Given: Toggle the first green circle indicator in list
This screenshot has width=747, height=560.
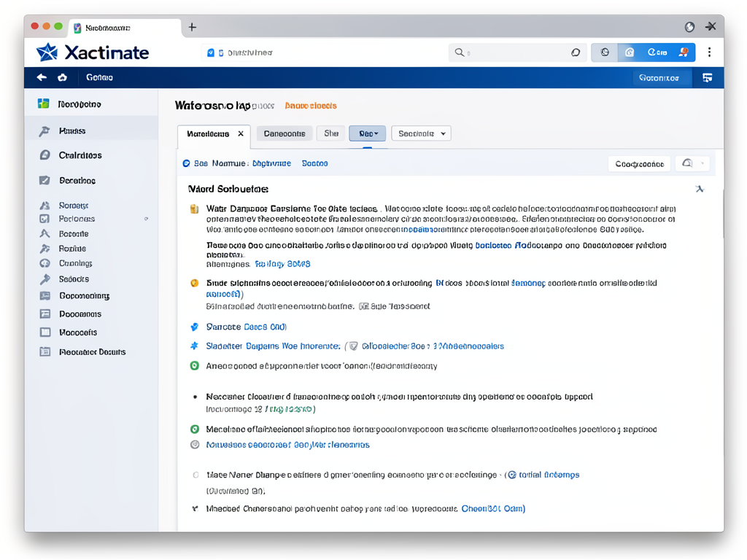Looking at the screenshot, I should point(195,366).
